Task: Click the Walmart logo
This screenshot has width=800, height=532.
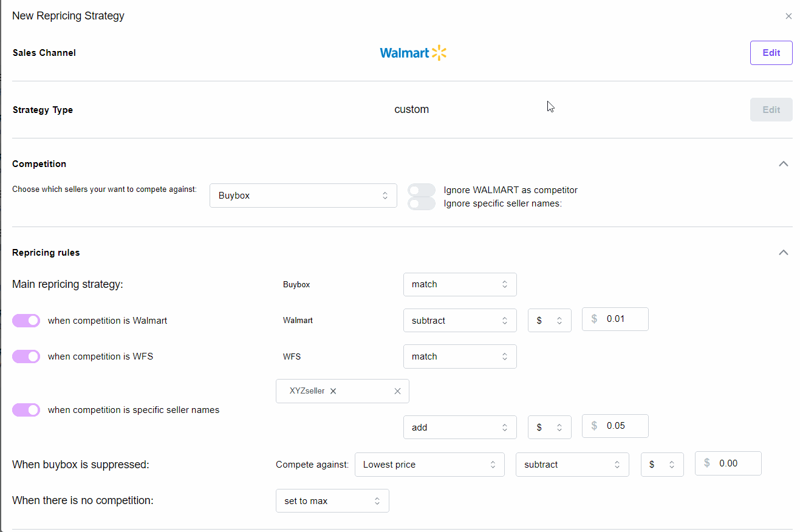Action: point(413,53)
